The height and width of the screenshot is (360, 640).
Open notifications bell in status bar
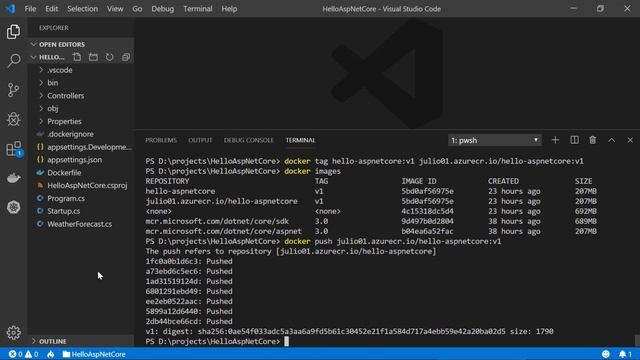625,354
